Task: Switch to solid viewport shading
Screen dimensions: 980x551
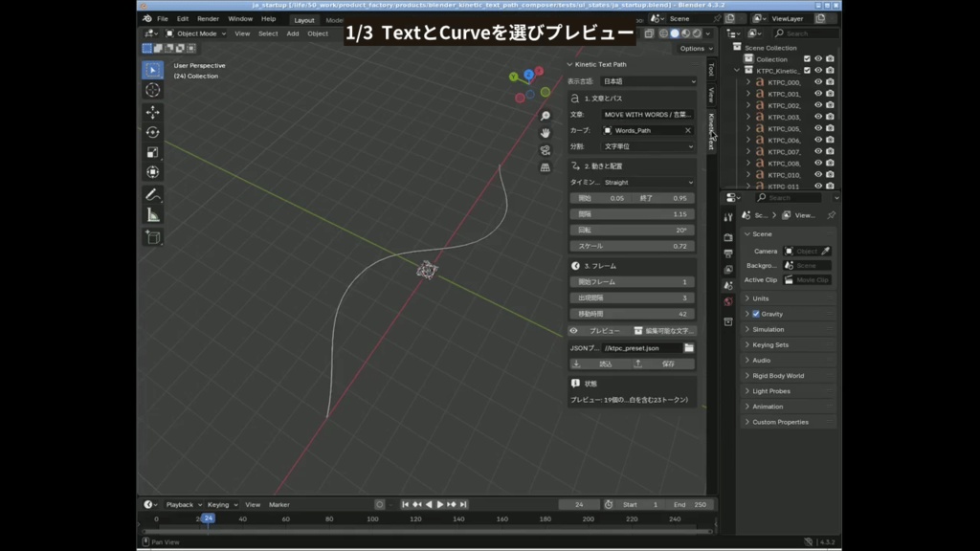Action: click(675, 33)
